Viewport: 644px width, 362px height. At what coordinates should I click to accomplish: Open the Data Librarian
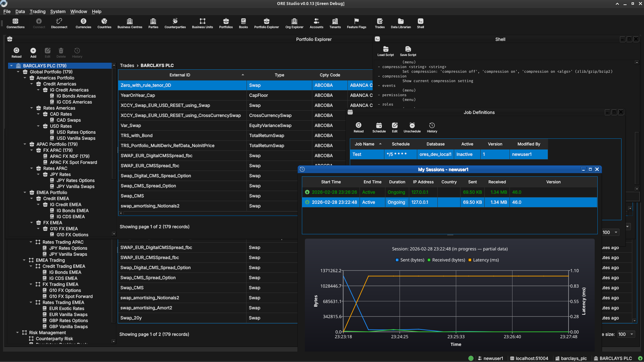400,23
